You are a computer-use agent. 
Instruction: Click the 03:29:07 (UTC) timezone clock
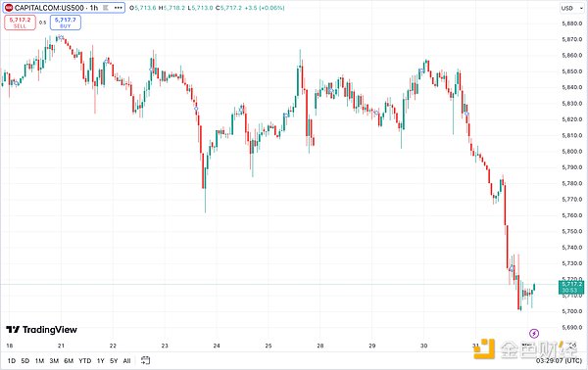559,360
